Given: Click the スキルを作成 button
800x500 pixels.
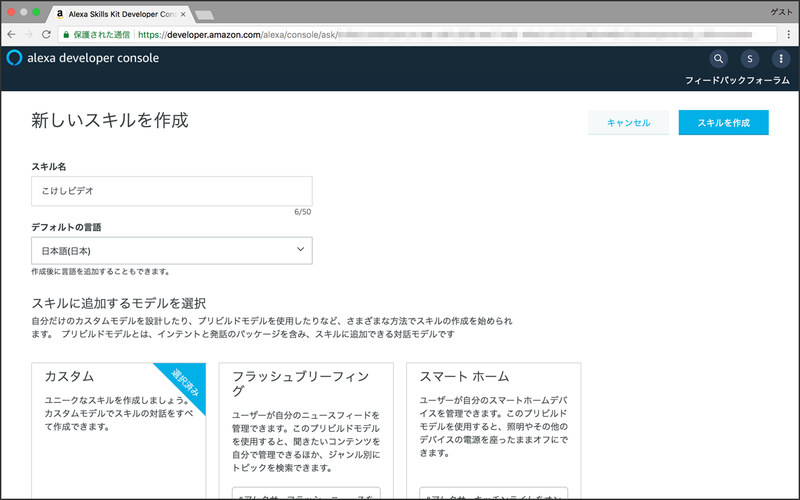Looking at the screenshot, I should click(x=723, y=122).
